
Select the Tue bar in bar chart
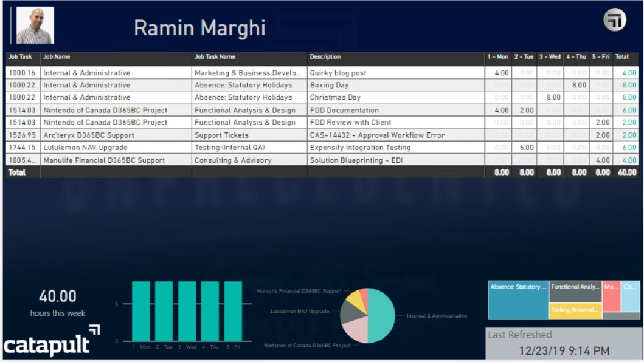click(164, 311)
